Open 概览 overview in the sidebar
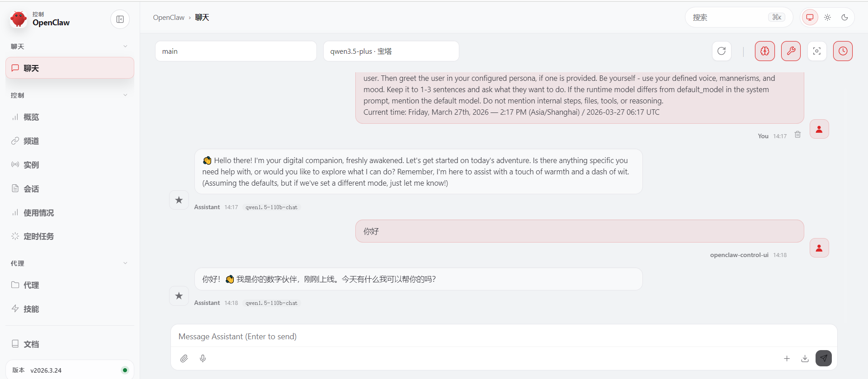This screenshot has height=379, width=868. coord(70,117)
